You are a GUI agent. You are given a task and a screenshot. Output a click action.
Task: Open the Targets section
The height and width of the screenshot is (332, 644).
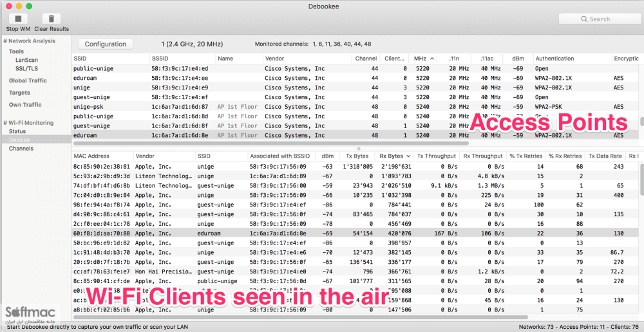19,93
